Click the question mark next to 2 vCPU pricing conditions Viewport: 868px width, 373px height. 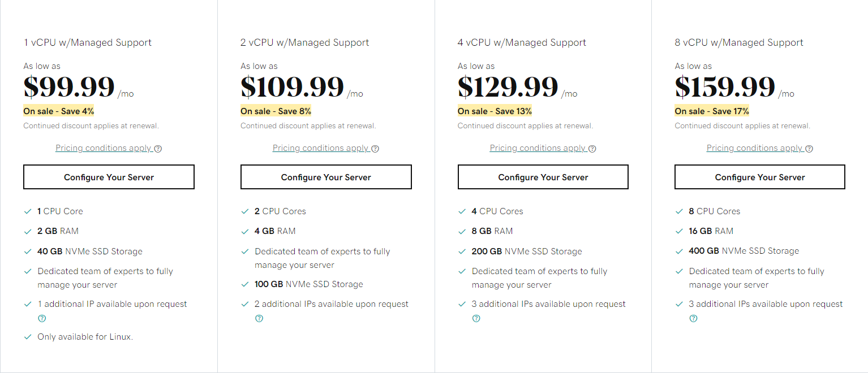pyautogui.click(x=375, y=148)
